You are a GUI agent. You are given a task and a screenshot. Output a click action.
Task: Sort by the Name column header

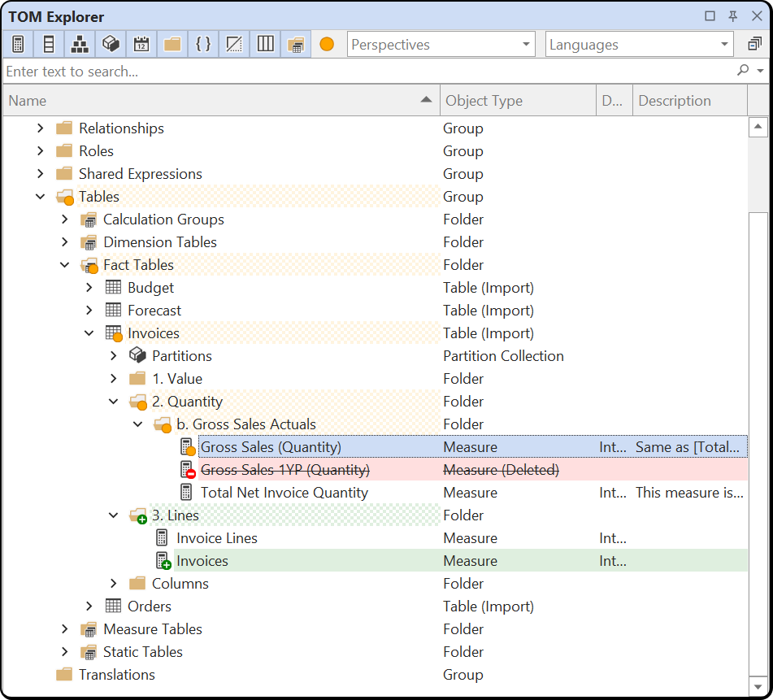221,101
